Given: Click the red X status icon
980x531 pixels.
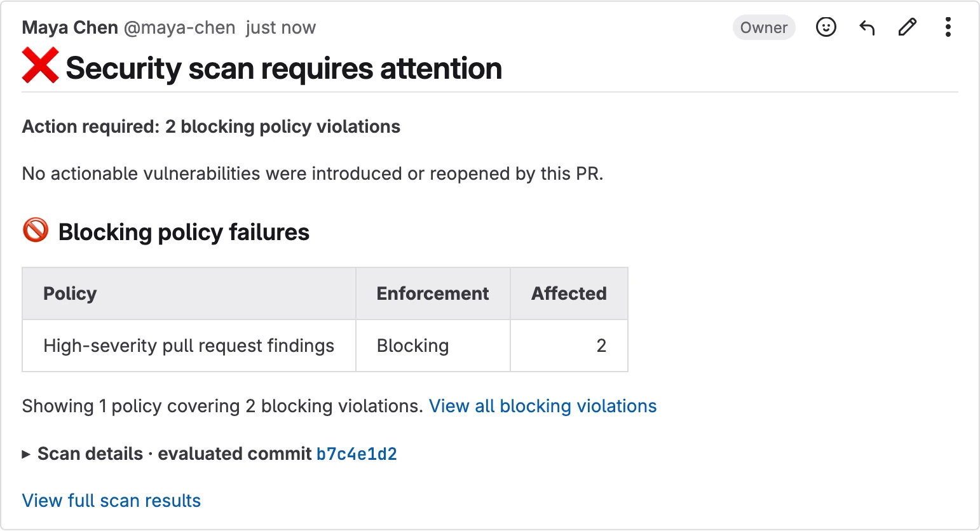Looking at the screenshot, I should click(x=41, y=65).
